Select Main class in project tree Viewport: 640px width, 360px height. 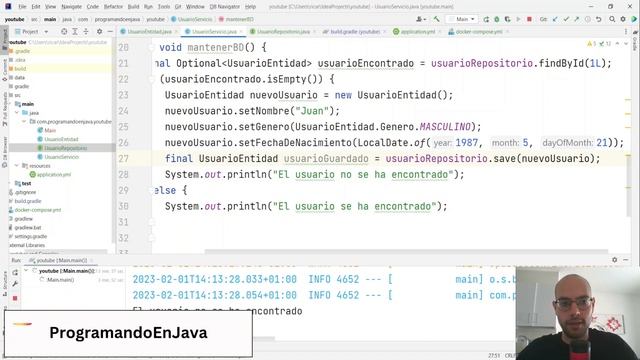(x=50, y=130)
